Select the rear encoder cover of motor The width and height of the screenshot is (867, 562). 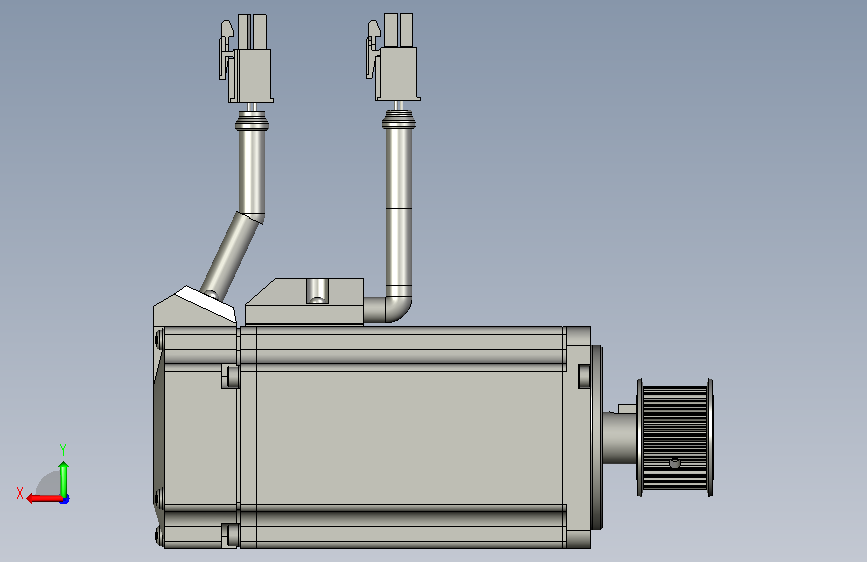coord(196,437)
